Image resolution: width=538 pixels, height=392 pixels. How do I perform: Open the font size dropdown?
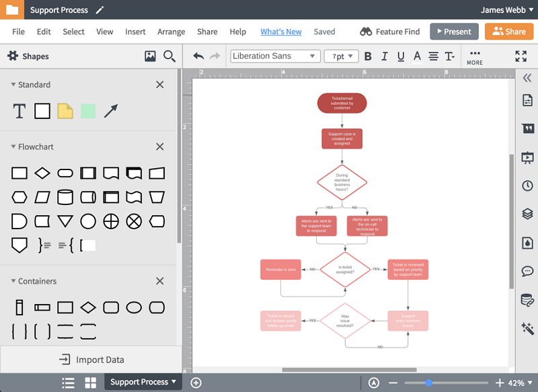[341, 56]
